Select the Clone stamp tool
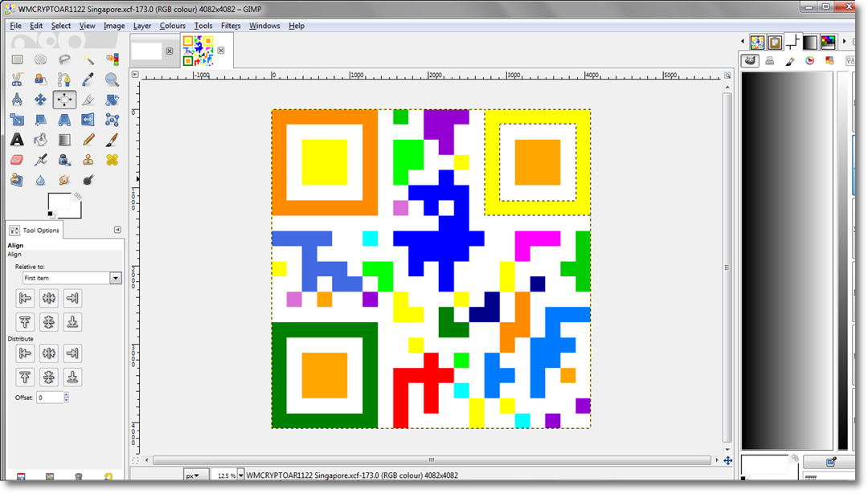 tap(88, 160)
